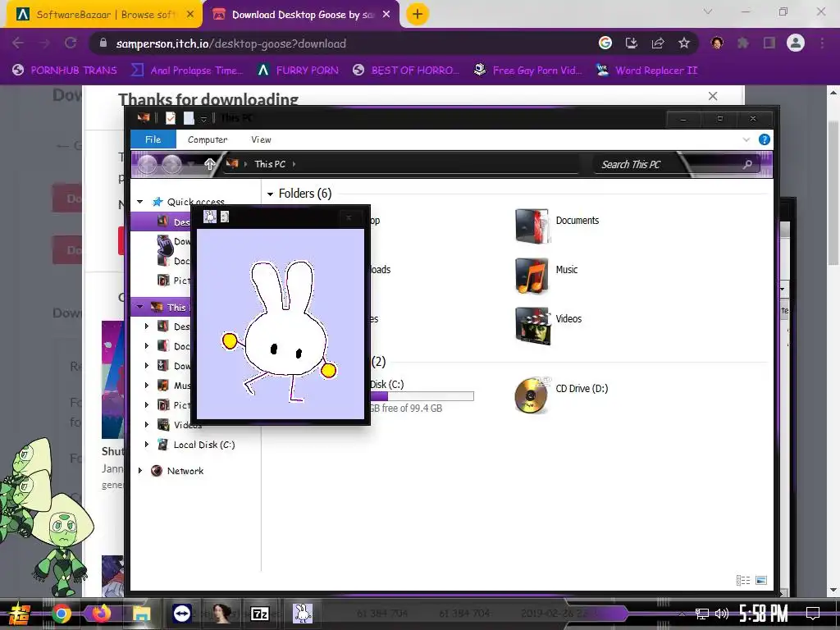Viewport: 840px width, 630px height.
Task: Switch to details view in Explorer
Action: coord(743,580)
